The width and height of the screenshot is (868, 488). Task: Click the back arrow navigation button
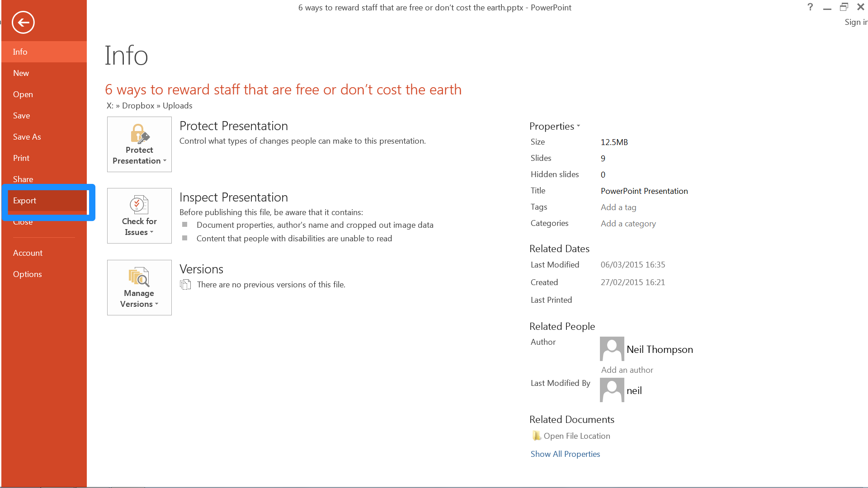tap(23, 22)
